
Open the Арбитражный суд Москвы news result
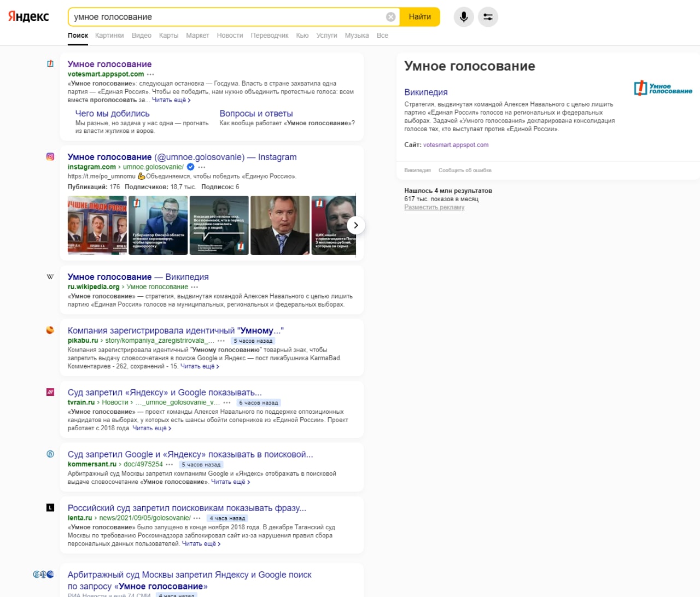coord(189,581)
